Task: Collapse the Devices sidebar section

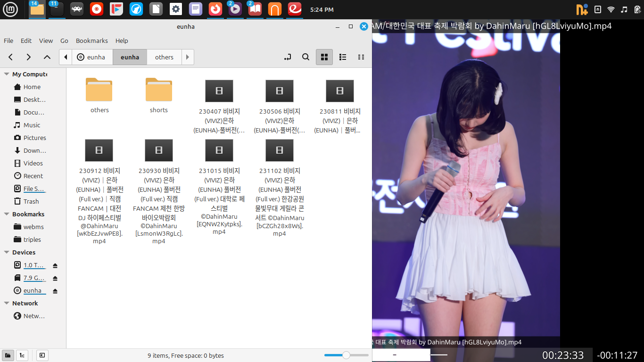Action: 7,252
